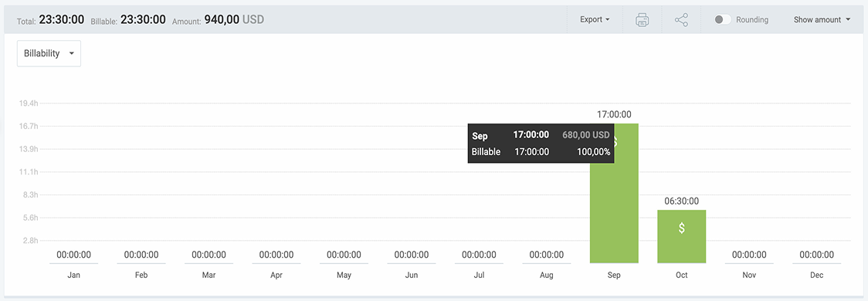868x301 pixels.
Task: Click the Dec month label
Action: [x=816, y=275]
